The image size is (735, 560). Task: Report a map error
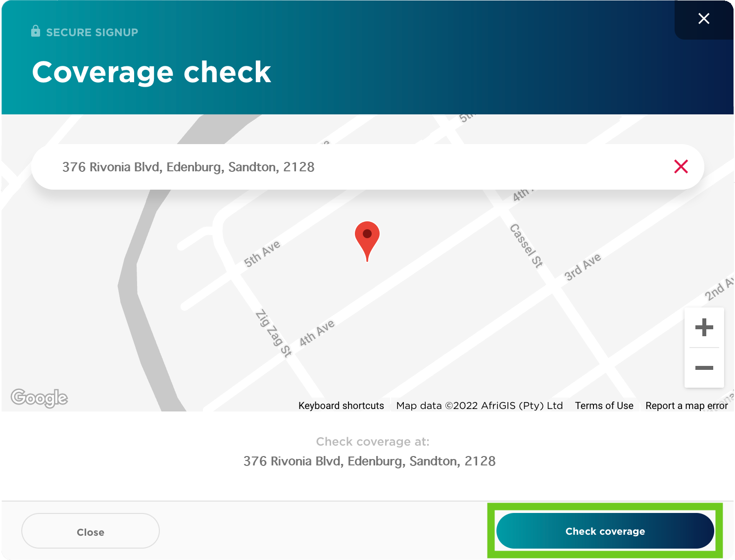click(686, 406)
